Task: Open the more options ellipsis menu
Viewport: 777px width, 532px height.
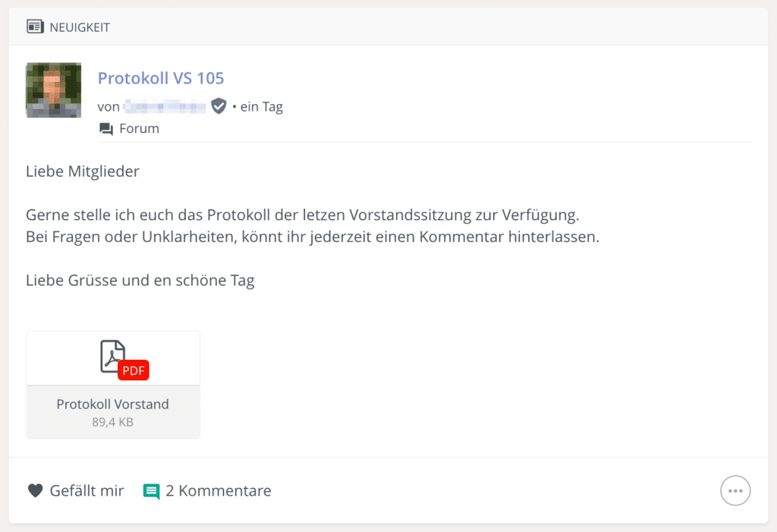Action: [735, 491]
